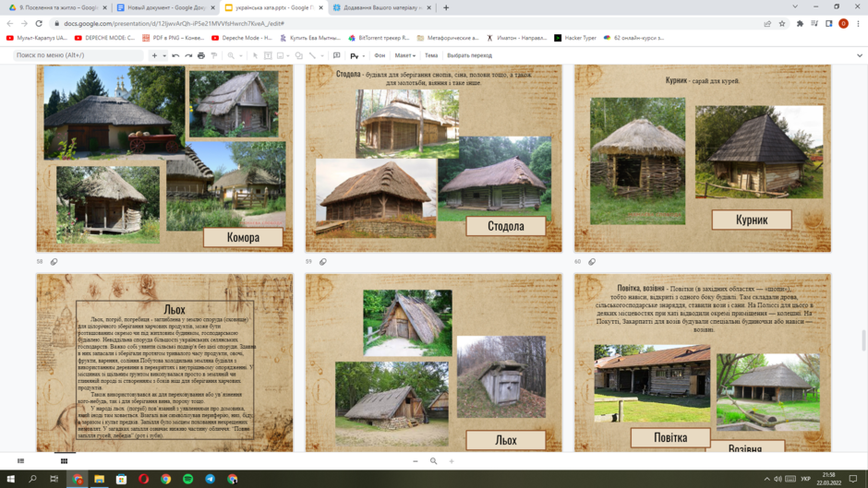Select the Комора slide thumbnail
The image size is (868, 488).
(x=164, y=159)
